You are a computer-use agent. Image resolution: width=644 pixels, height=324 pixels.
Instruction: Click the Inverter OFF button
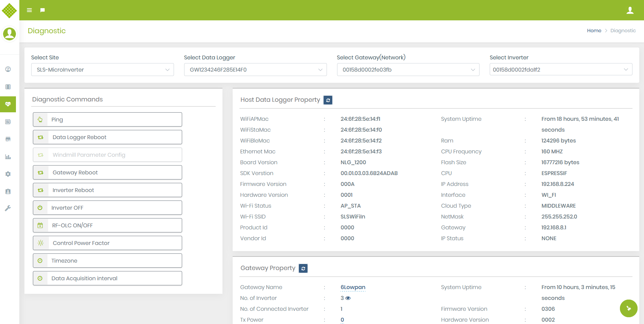click(108, 208)
